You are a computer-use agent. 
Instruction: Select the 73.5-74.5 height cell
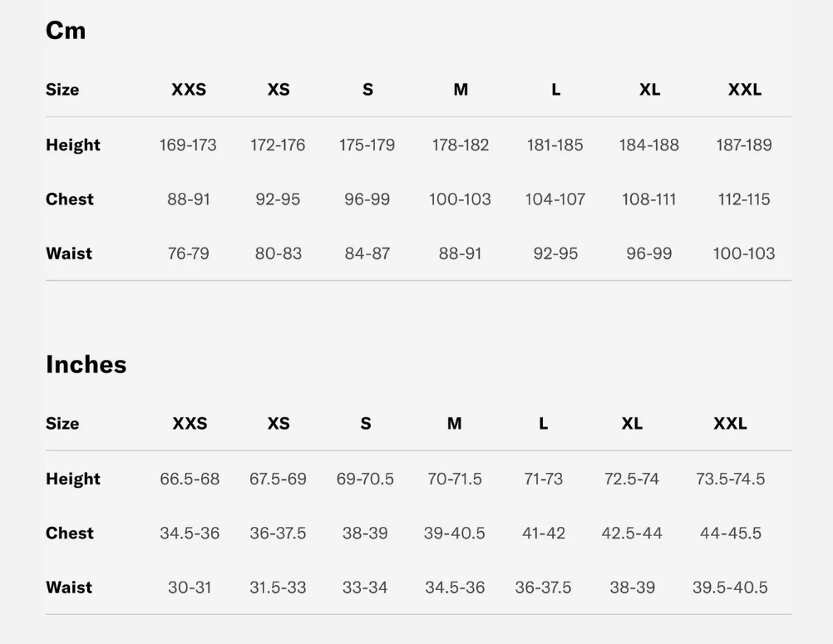tap(731, 479)
